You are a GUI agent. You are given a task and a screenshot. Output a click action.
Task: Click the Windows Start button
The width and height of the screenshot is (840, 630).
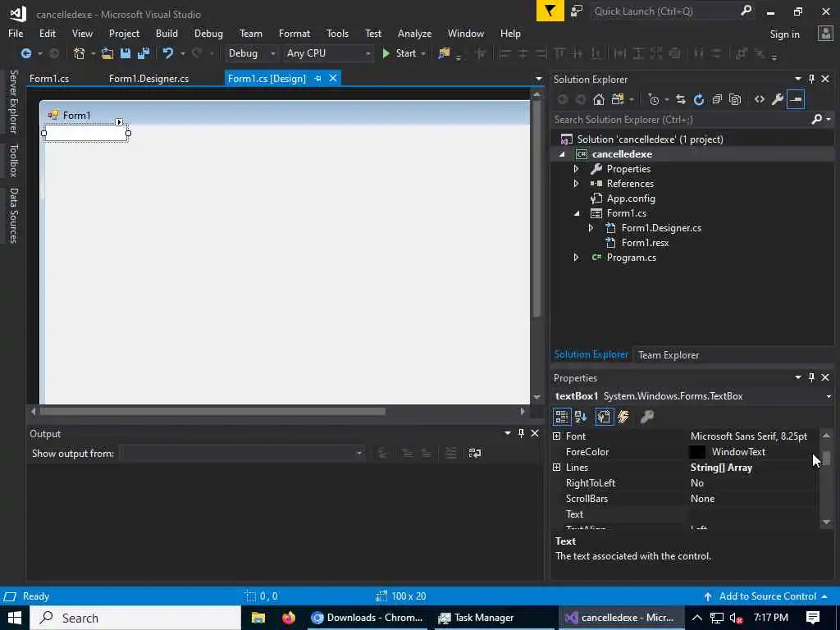(x=15, y=618)
